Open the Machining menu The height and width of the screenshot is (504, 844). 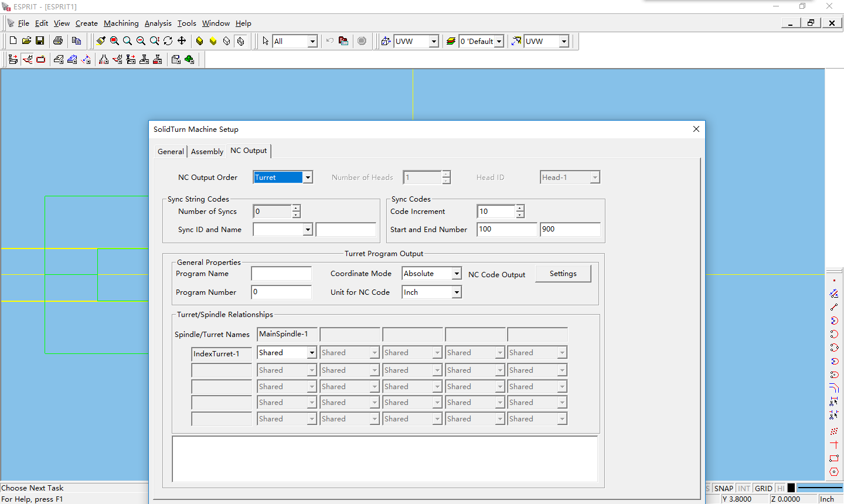click(121, 23)
